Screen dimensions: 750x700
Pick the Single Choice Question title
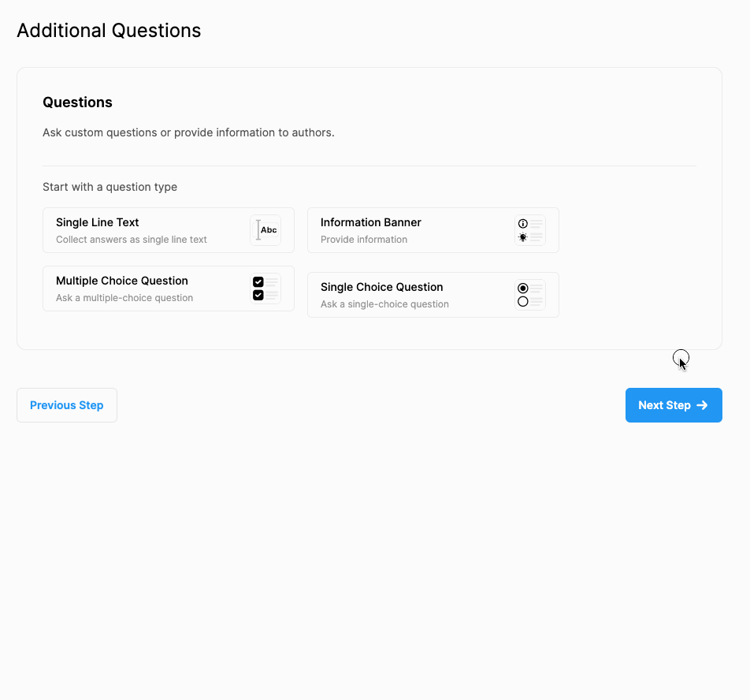[x=381, y=287]
